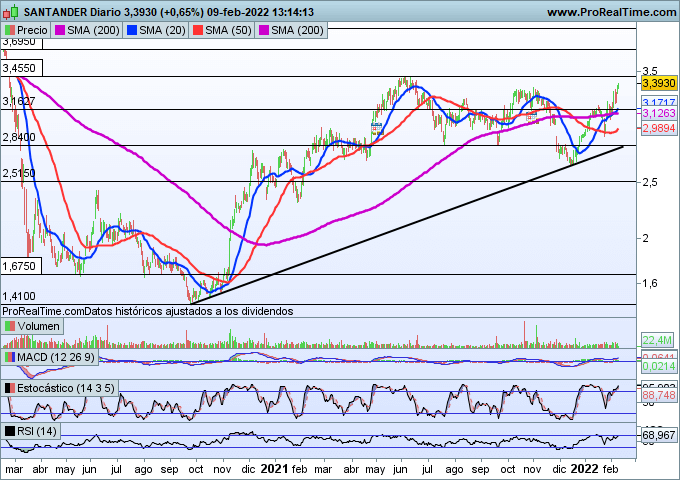Click the magenta 3,1263 SMA value tag

(x=659, y=113)
